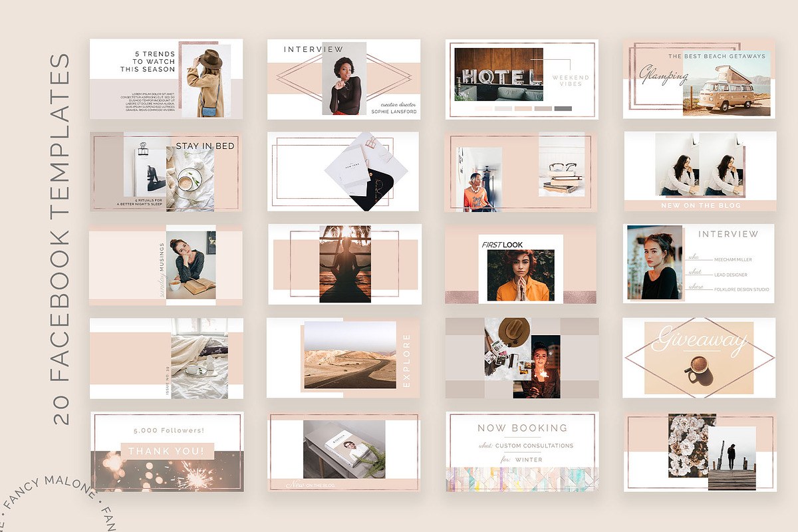This screenshot has height=532, width=798.
Task: Click the dark gray swatch under Hotel photo
Action: (x=563, y=108)
